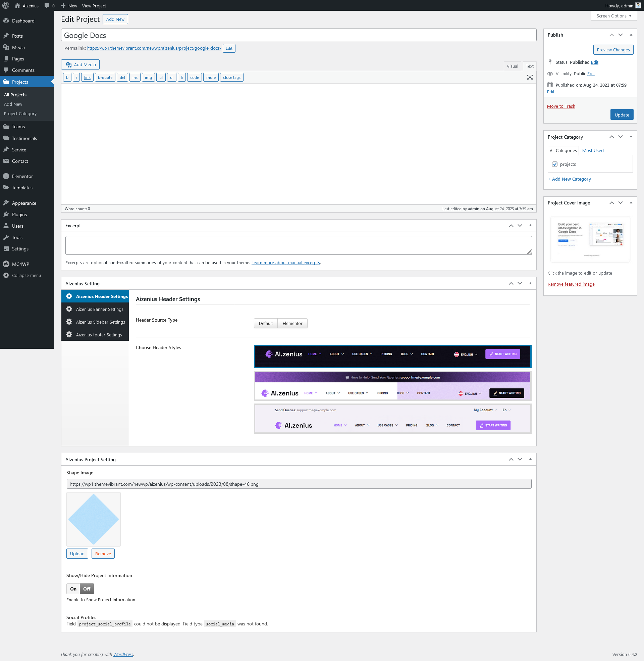Open Aizenius footer Settings gear icon
This screenshot has width=644, height=661.
click(x=69, y=335)
